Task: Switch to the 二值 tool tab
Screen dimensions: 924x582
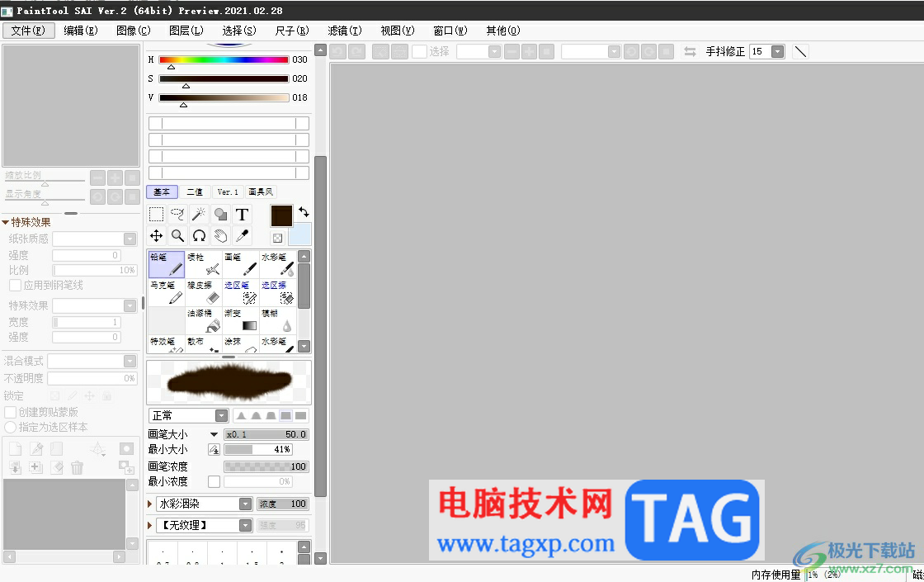Action: (x=195, y=192)
